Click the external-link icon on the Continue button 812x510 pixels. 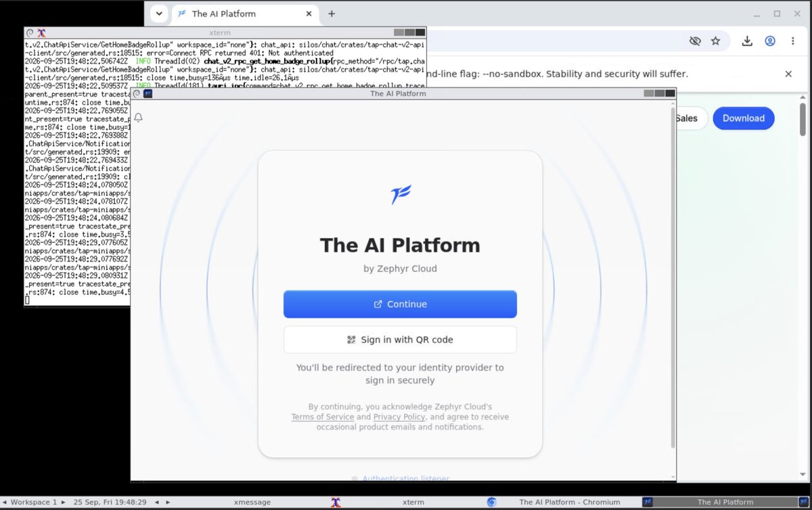tap(378, 304)
